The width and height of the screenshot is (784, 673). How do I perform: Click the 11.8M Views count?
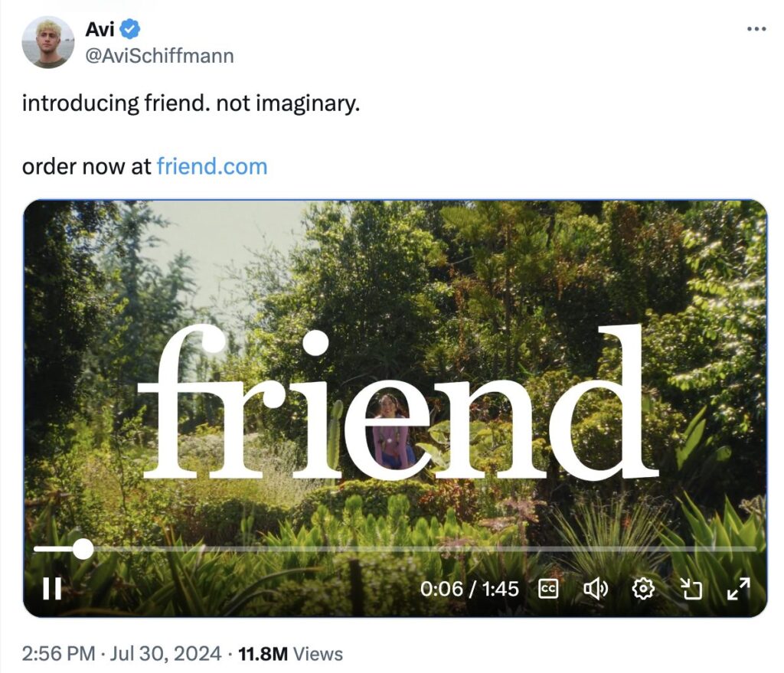pyautogui.click(x=291, y=654)
